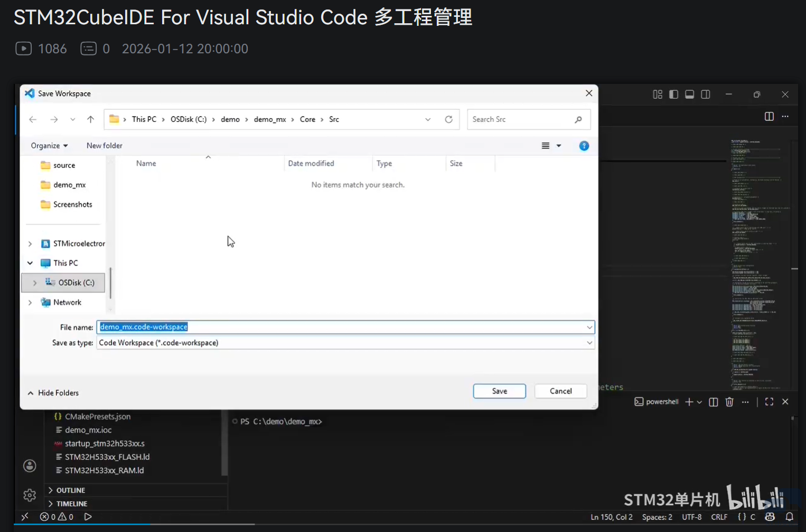Open remote window status bar icon

pos(24,517)
